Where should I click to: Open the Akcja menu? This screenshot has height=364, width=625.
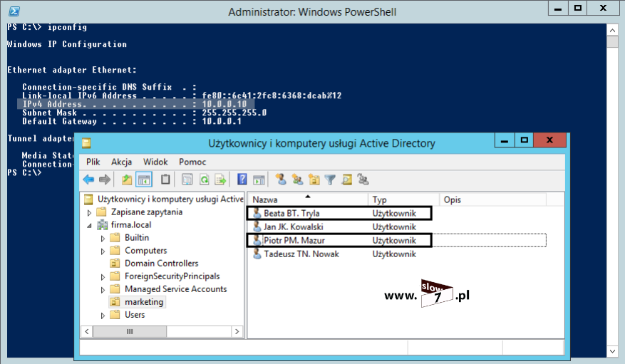pos(122,162)
